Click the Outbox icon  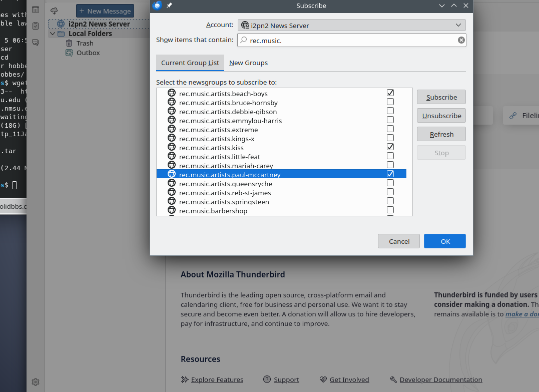(x=69, y=53)
